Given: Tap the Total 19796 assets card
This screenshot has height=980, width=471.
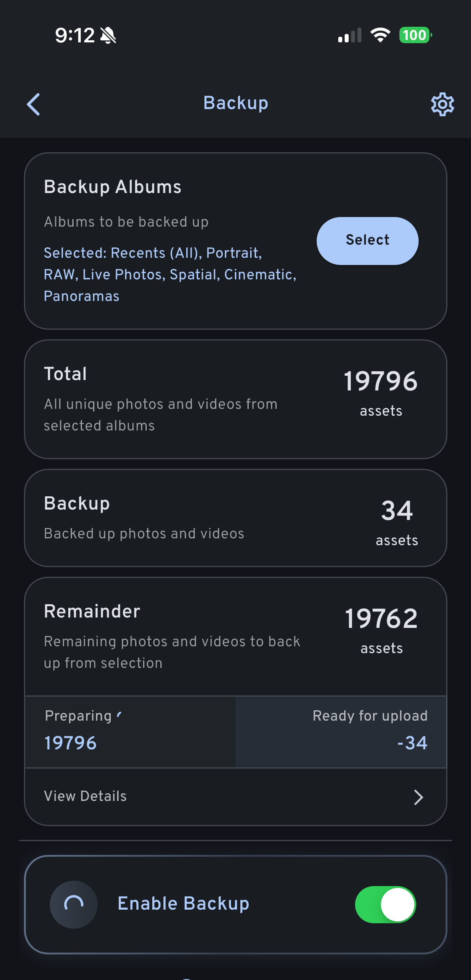Looking at the screenshot, I should point(235,399).
